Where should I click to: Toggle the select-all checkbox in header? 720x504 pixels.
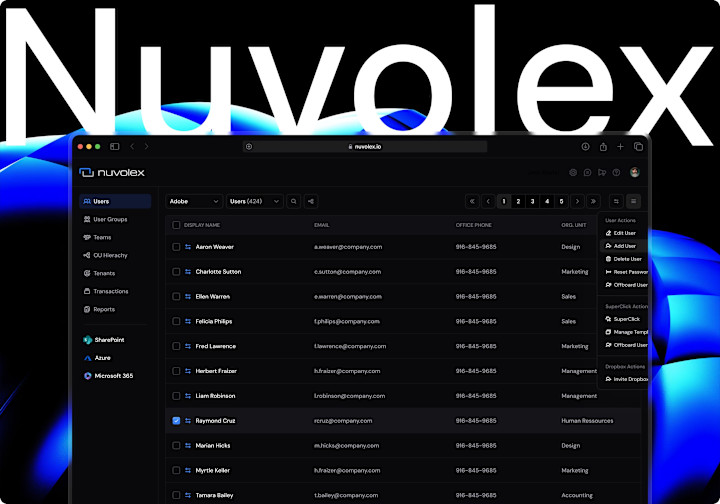[176, 225]
